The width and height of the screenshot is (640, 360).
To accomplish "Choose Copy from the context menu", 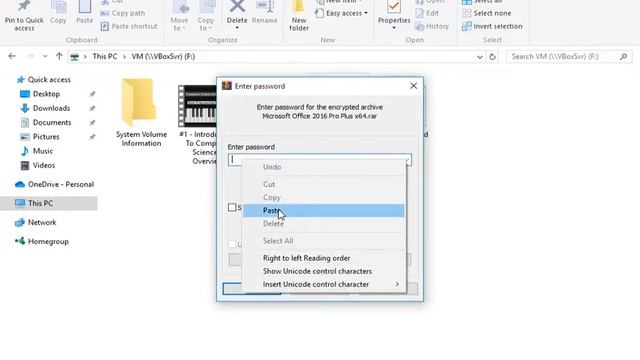I will (324, 198).
